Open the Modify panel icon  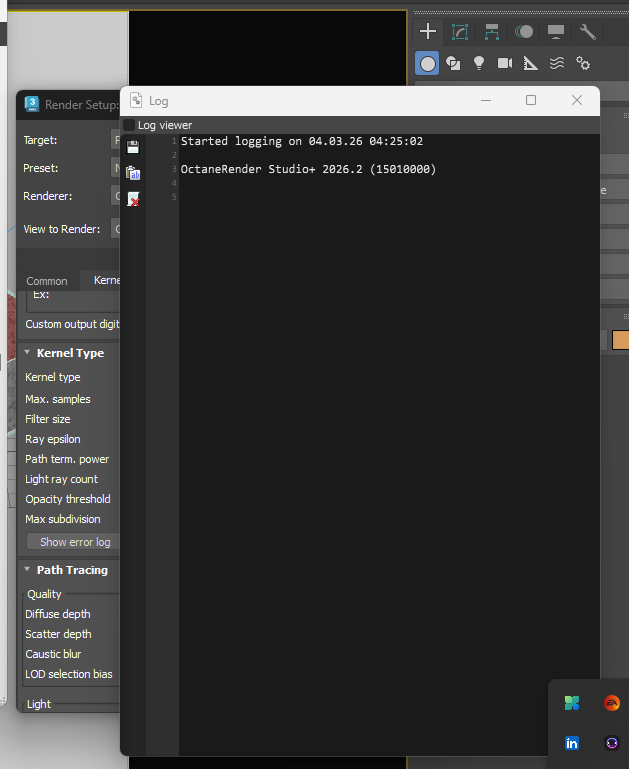[460, 32]
